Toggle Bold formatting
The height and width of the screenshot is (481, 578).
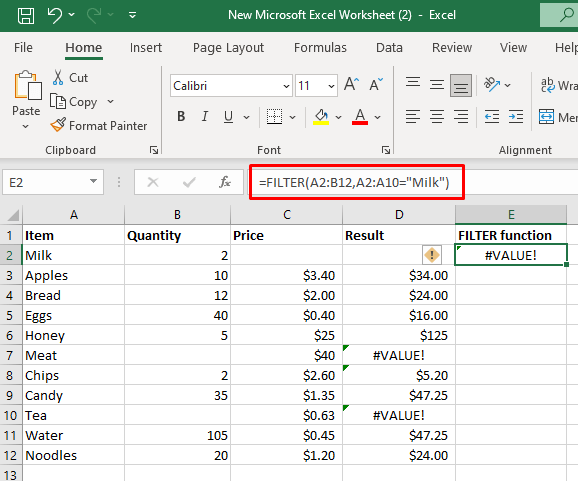(x=181, y=117)
